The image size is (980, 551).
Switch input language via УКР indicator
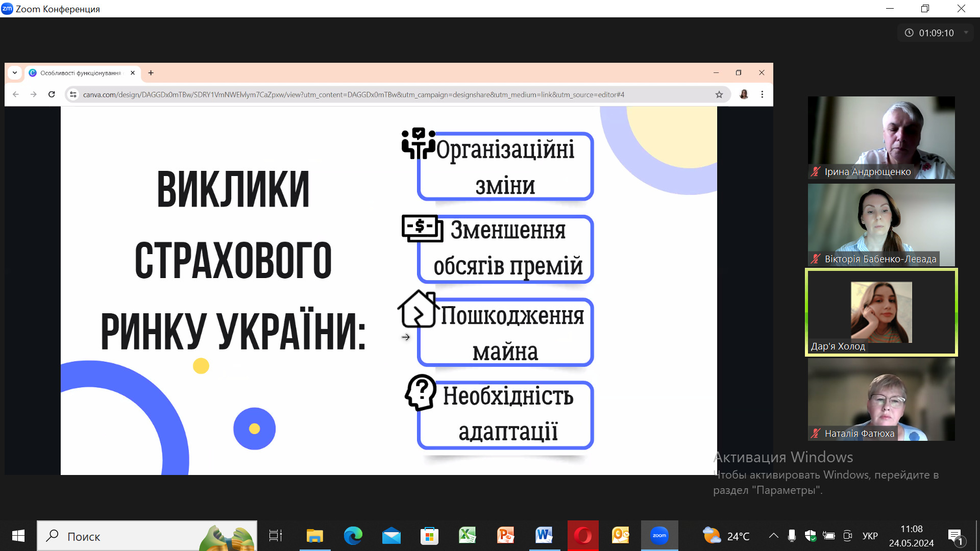(x=870, y=536)
